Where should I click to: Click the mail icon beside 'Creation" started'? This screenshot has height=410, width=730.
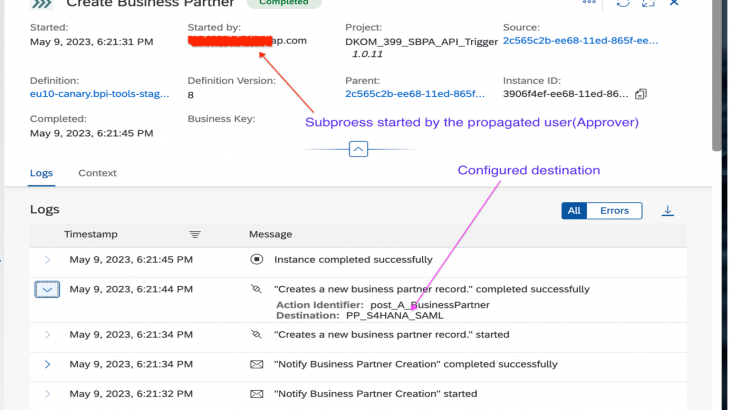click(257, 394)
